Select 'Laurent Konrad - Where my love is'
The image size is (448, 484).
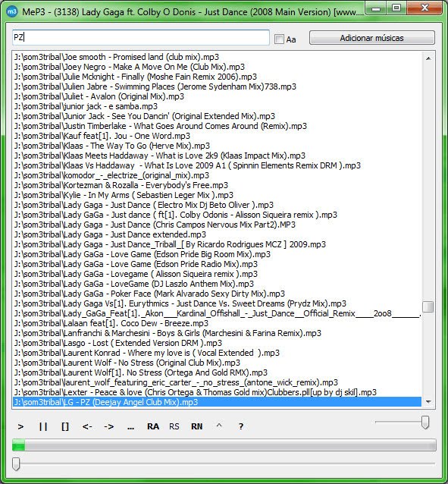click(x=218, y=354)
